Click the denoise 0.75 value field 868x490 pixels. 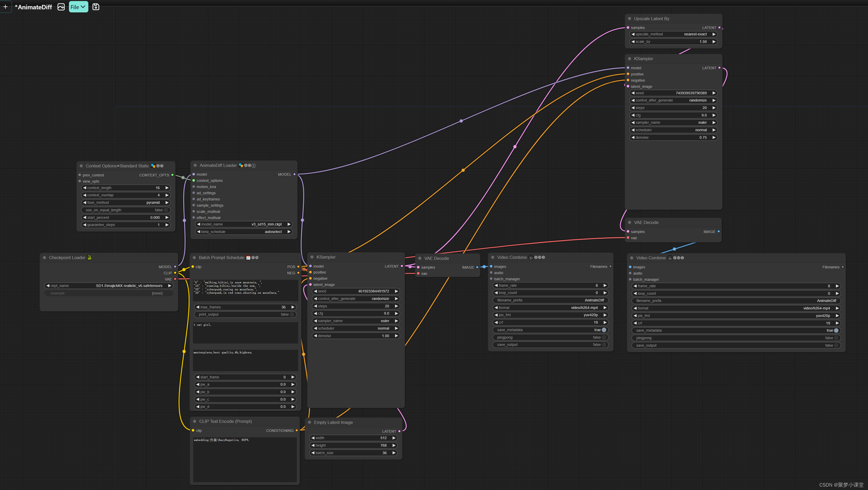pyautogui.click(x=673, y=137)
